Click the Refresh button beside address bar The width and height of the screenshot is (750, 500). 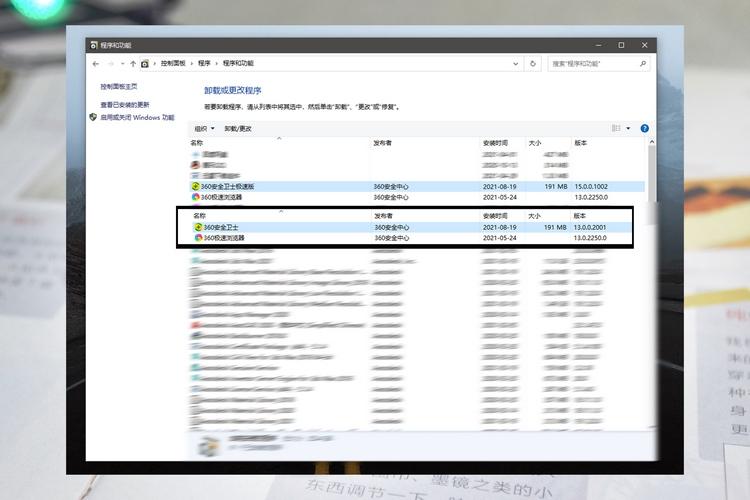pos(533,64)
